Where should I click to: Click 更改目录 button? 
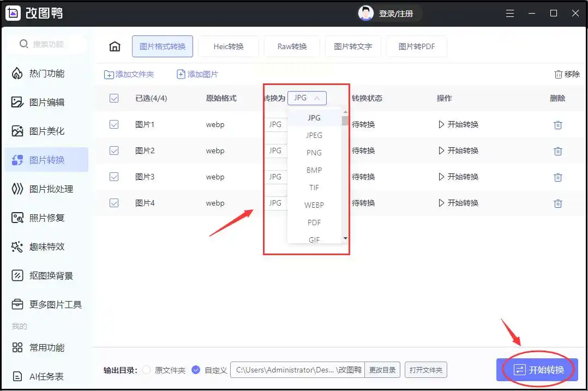coord(382,370)
